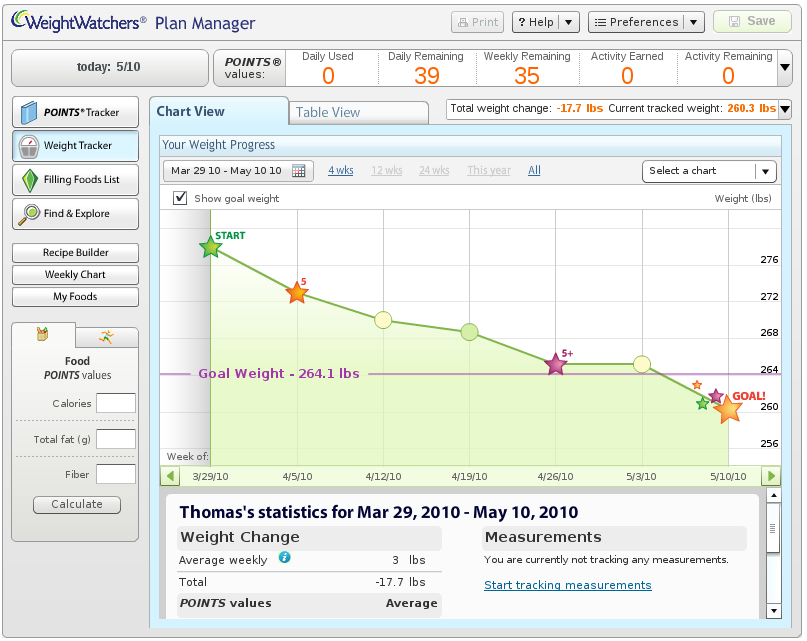
Task: Click the Total fat (g) input field
Action: point(116,439)
